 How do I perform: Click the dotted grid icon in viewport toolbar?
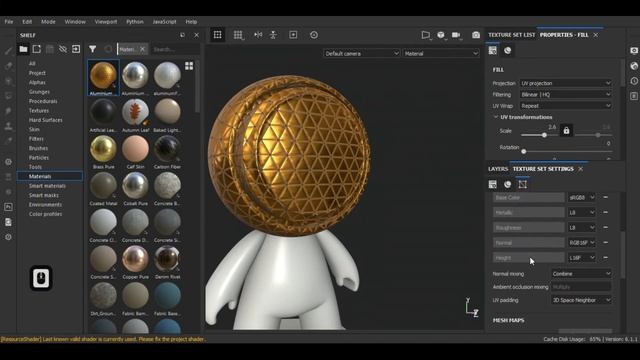coord(238,35)
